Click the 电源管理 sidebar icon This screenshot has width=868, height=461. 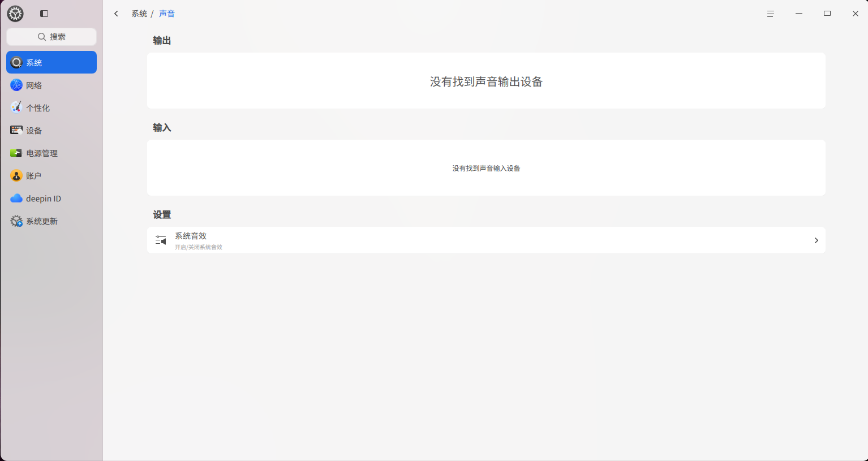point(16,153)
